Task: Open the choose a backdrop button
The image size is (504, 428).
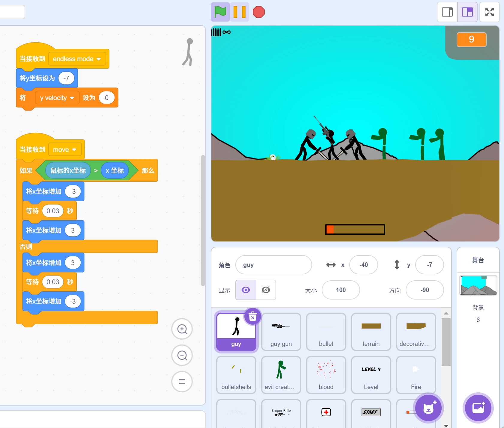Action: coord(478,408)
